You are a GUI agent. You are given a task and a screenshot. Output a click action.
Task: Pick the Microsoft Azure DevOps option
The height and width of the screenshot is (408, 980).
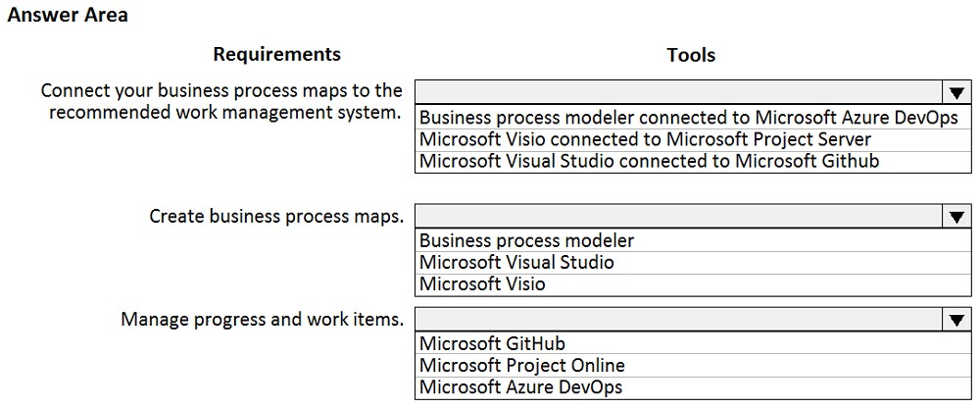(693, 387)
